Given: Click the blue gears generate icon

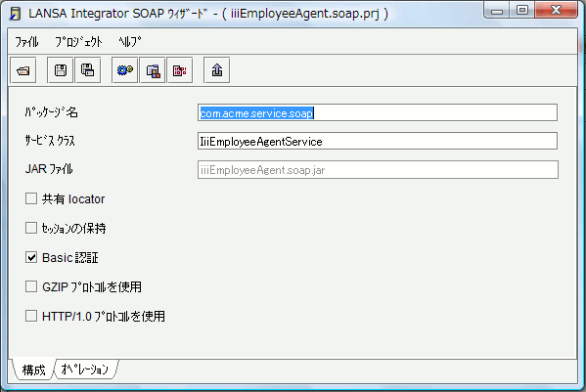Looking at the screenshot, I should tap(125, 70).
